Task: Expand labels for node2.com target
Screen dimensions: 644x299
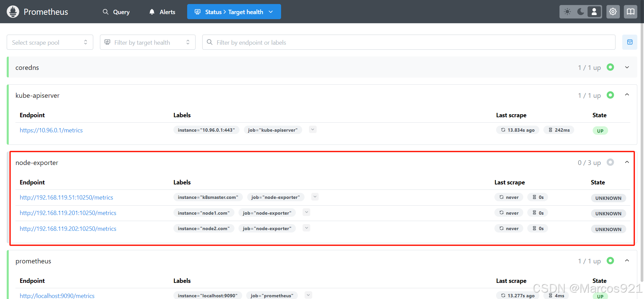Action: click(x=306, y=228)
